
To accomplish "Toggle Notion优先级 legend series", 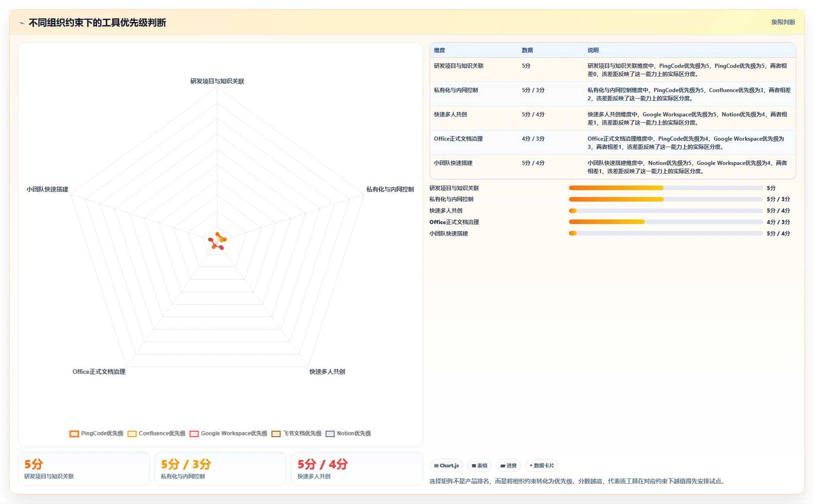I will point(348,433).
